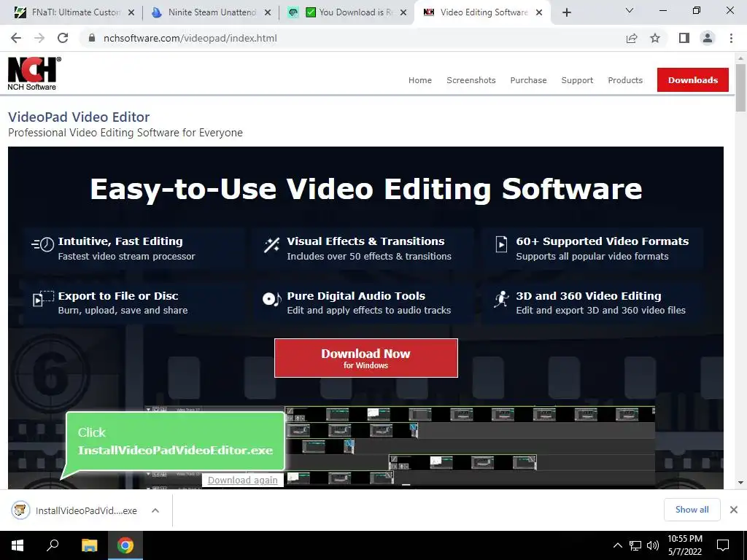
Task: Click the browser forward arrow
Action: 39,38
